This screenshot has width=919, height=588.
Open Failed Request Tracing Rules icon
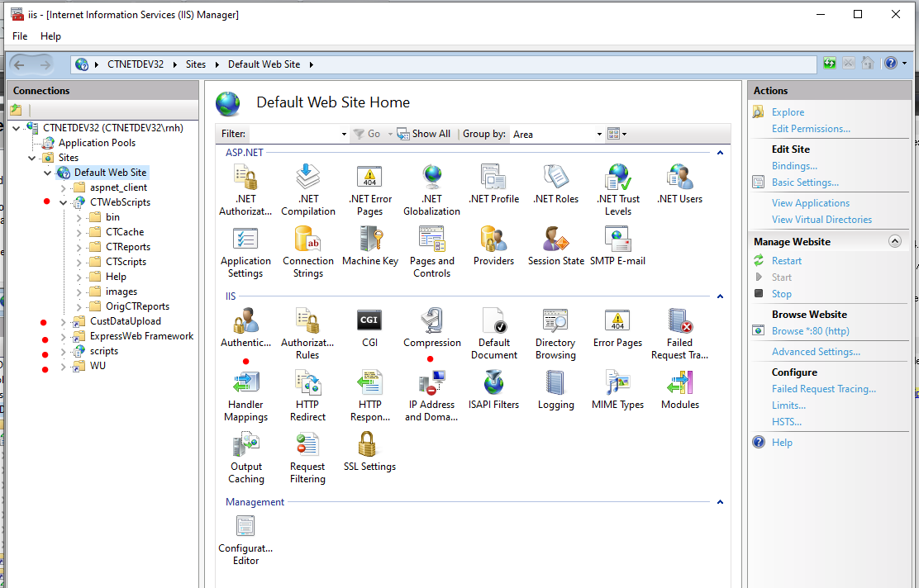(x=679, y=334)
